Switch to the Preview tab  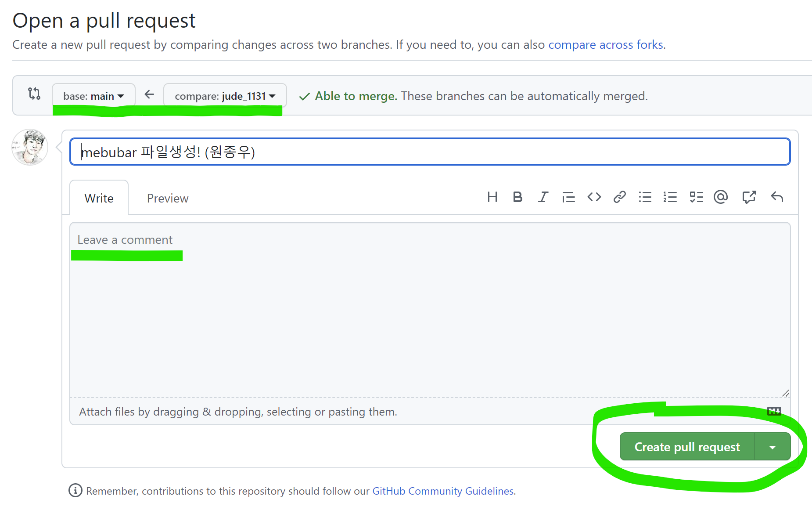pyautogui.click(x=168, y=198)
